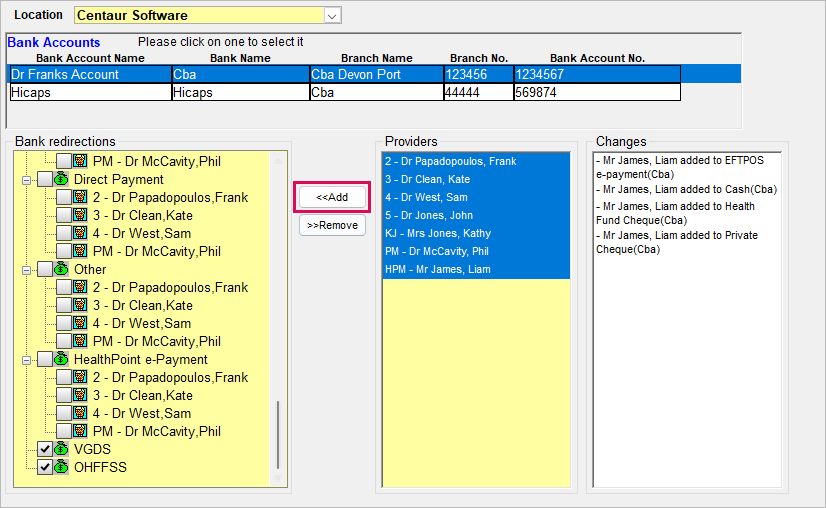Click provider icon for Dr Clean under Other
826x508 pixels.
tap(80, 305)
